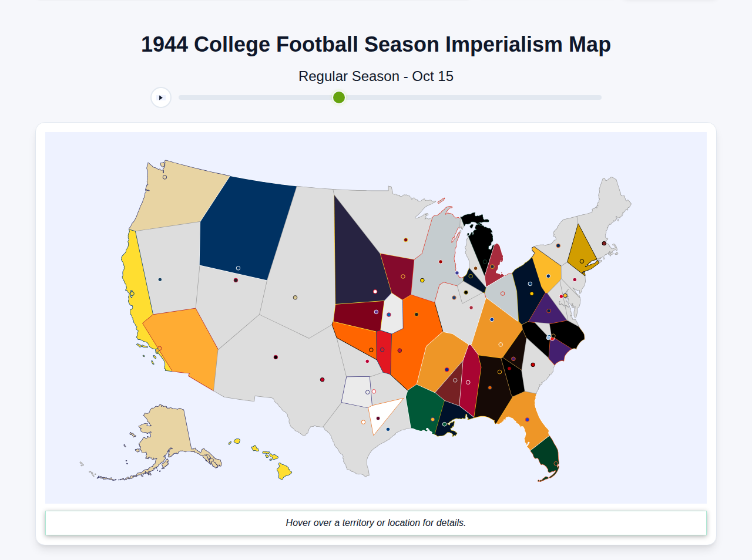Click the yellow marker in the Maine territory
This screenshot has height=560, width=752.
point(582,261)
